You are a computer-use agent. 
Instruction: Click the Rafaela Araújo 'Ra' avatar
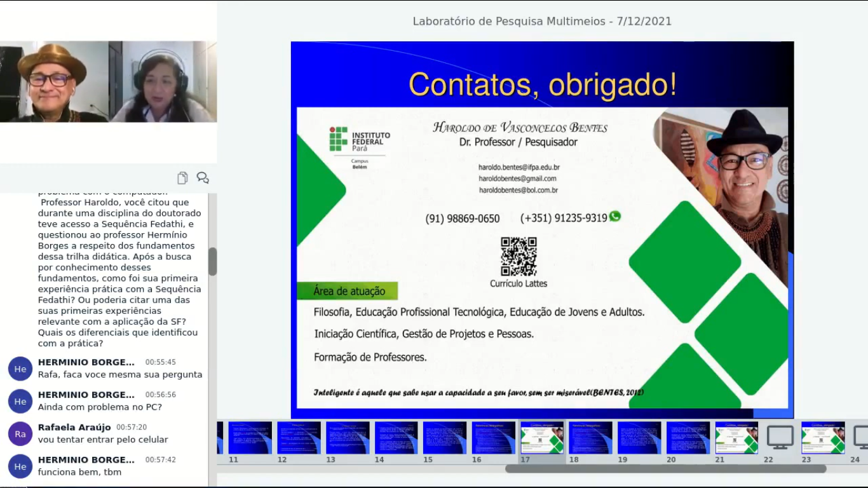(20, 433)
